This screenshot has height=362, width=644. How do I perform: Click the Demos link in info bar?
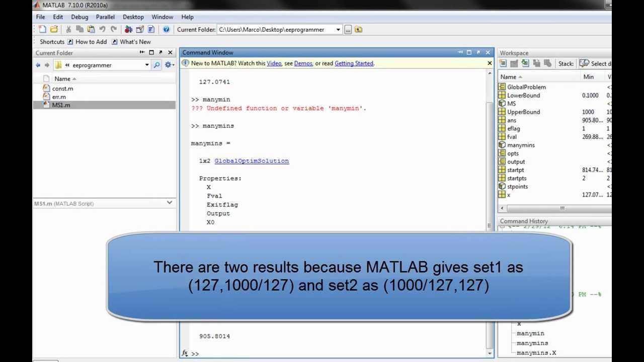(x=303, y=63)
